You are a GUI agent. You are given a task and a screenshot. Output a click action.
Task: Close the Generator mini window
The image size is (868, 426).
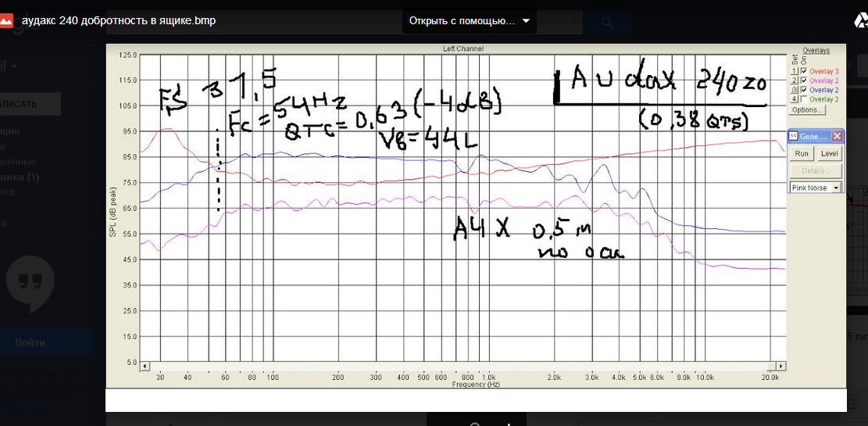[x=837, y=136]
